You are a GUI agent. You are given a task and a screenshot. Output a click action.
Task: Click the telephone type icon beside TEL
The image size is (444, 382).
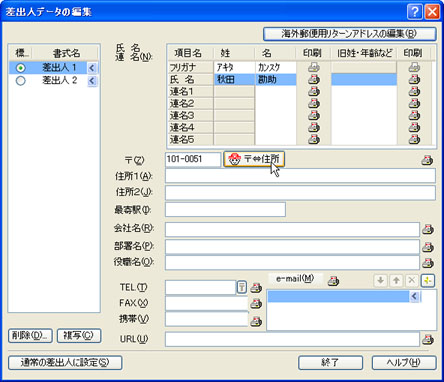click(242, 287)
